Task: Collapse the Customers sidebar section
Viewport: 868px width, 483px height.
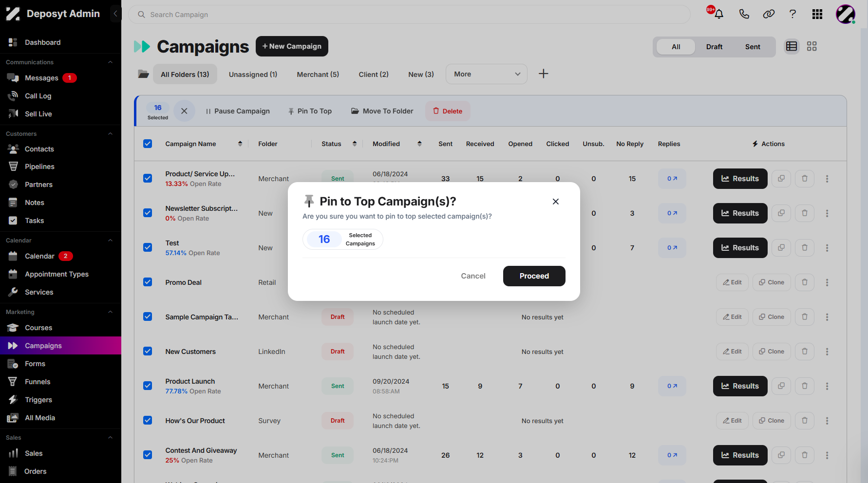Action: (110, 134)
